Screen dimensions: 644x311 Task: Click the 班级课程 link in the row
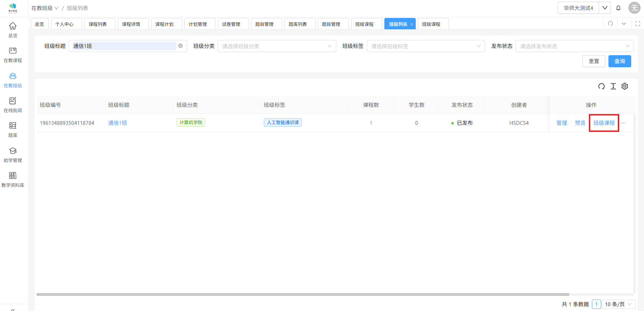coord(604,123)
